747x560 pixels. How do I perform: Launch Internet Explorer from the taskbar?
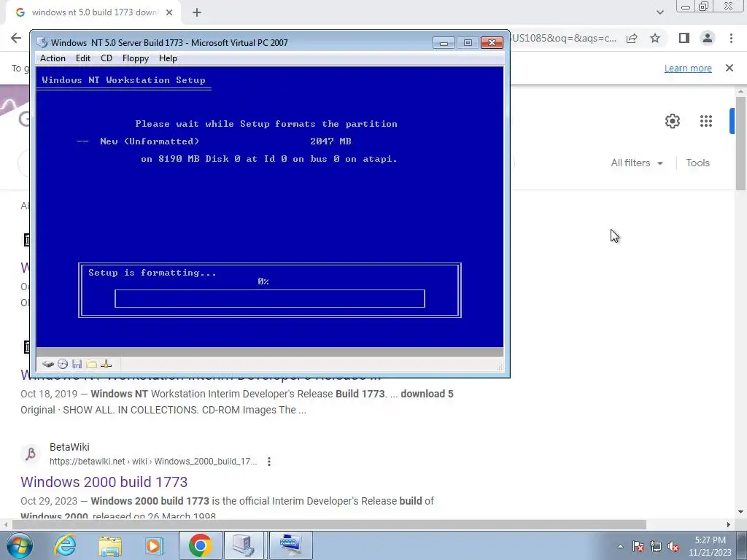tap(66, 545)
